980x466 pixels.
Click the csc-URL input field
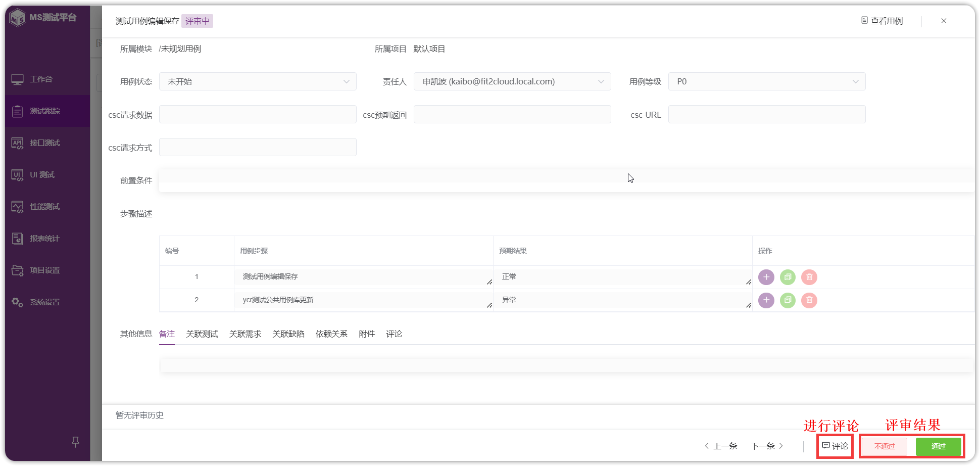[x=767, y=114]
